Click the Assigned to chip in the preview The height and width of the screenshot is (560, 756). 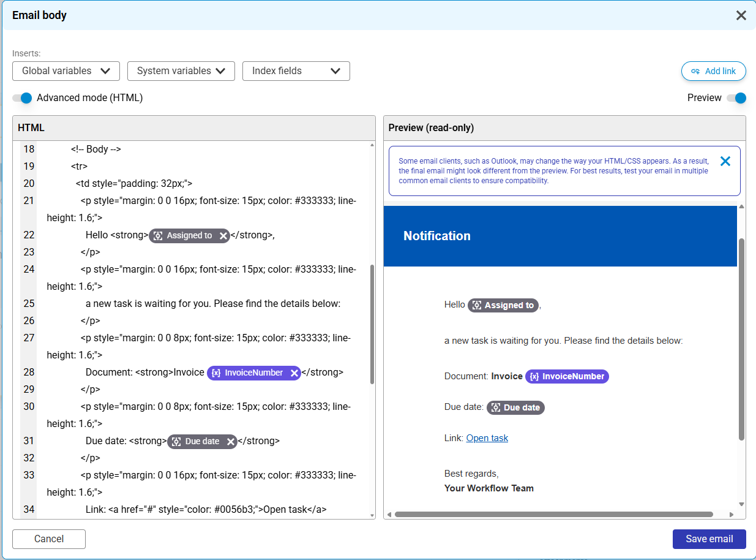tap(503, 305)
